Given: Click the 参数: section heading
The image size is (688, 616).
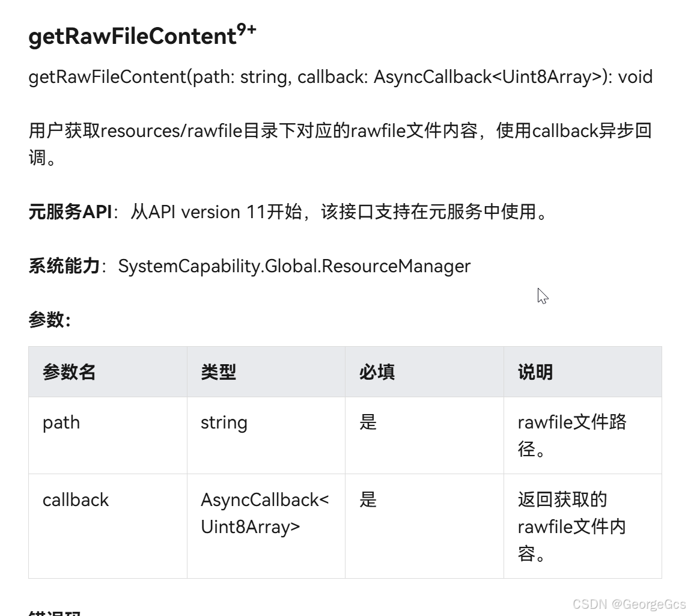Looking at the screenshot, I should click(50, 319).
